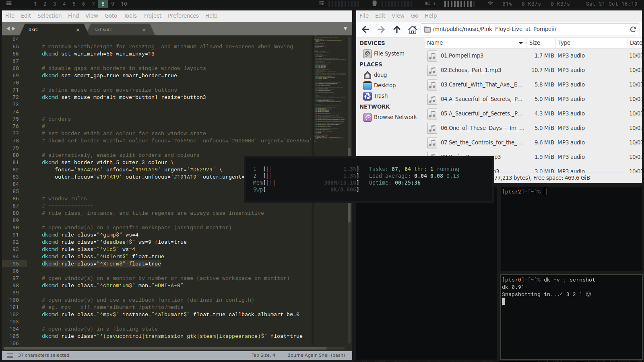Click the forward navigation arrow
Viewport: 644px width, 362px height.
(381, 29)
